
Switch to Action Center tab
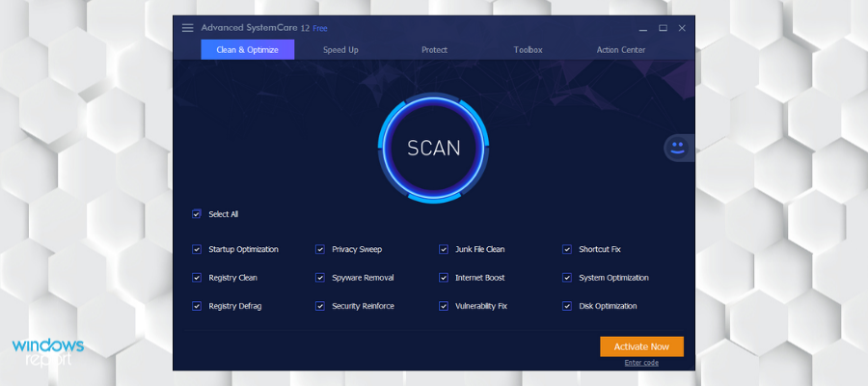[x=621, y=50]
